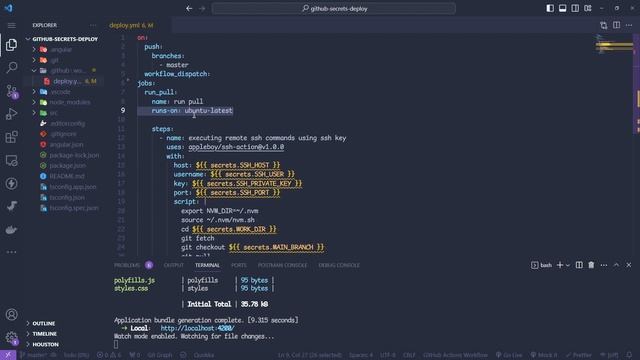
Task: Expand the TIMELINE section
Action: click(44, 334)
